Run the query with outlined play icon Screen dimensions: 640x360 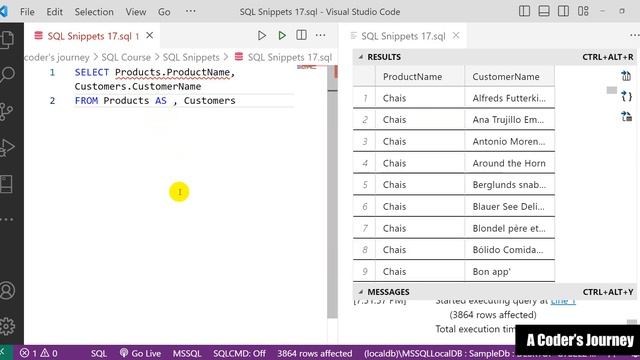262,36
